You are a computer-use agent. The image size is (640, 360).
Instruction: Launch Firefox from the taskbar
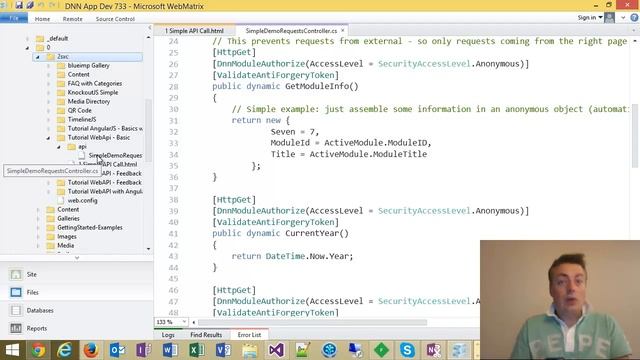pyautogui.click(x=91, y=350)
